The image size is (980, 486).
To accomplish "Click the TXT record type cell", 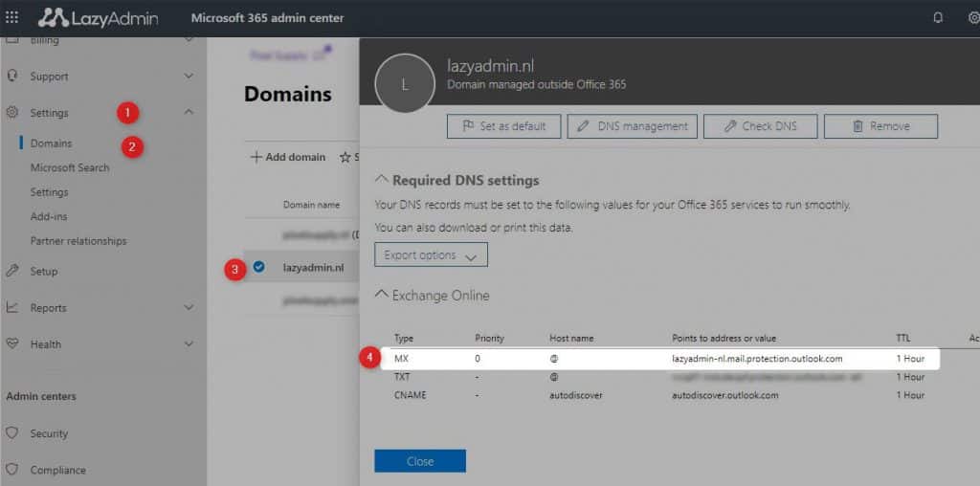I will tap(401, 377).
